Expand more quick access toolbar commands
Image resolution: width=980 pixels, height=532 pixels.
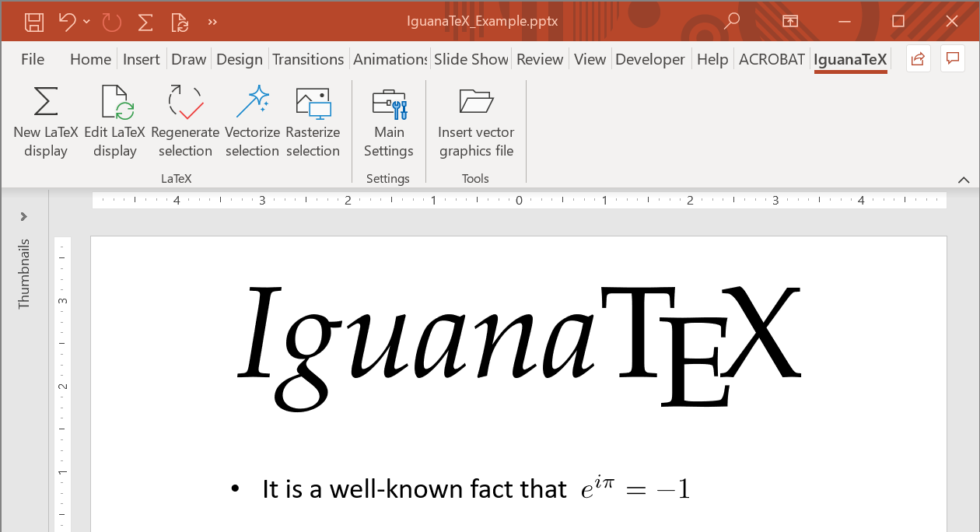click(x=212, y=22)
